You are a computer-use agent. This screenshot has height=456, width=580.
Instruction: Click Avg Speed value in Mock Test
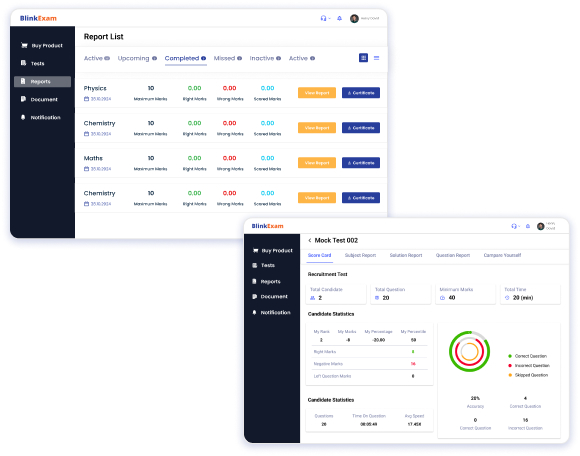pos(414,424)
